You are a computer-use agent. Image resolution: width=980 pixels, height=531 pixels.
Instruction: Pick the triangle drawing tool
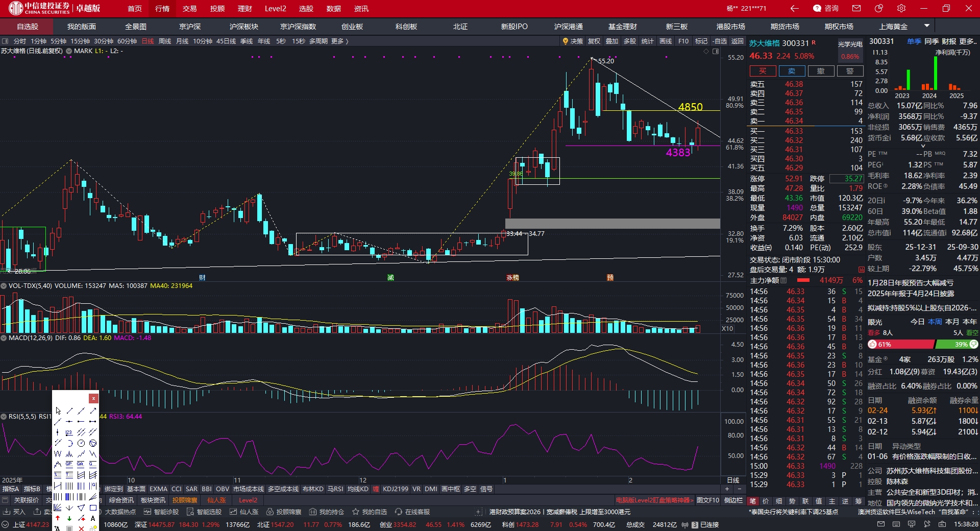(x=81, y=508)
